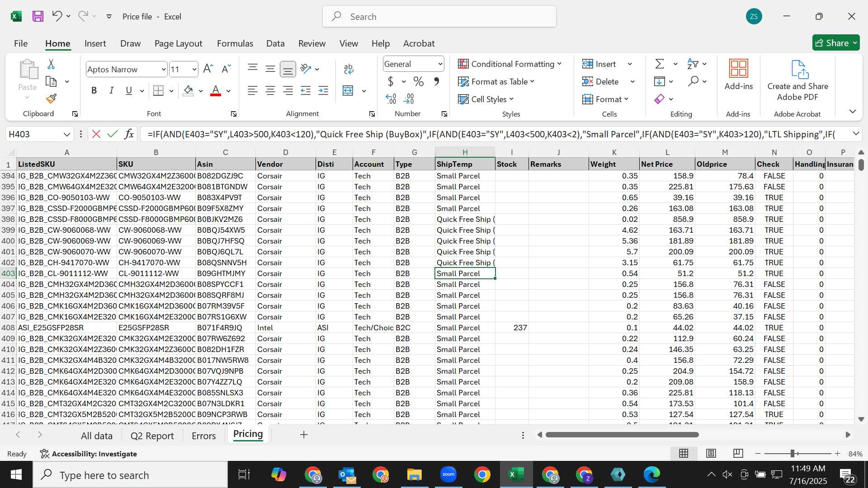Open Sort & Filter tool
Screen dimensions: 868x488
[693, 64]
